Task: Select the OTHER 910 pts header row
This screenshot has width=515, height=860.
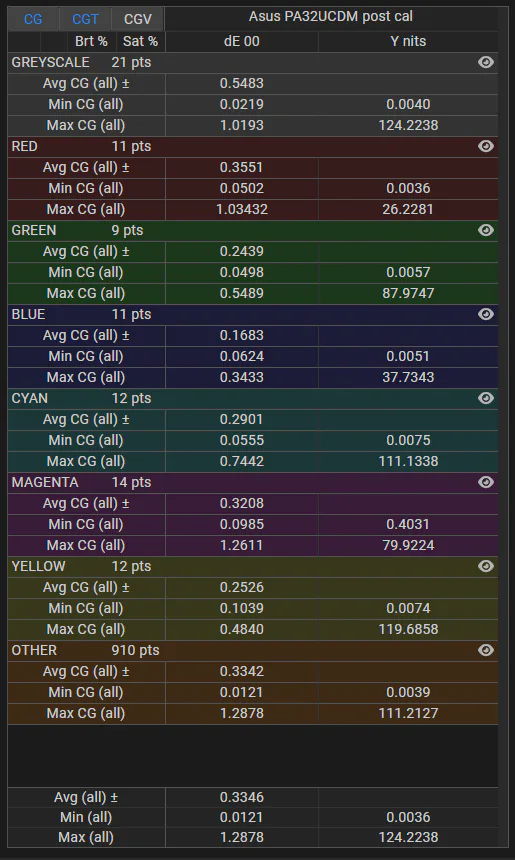Action: (253, 650)
